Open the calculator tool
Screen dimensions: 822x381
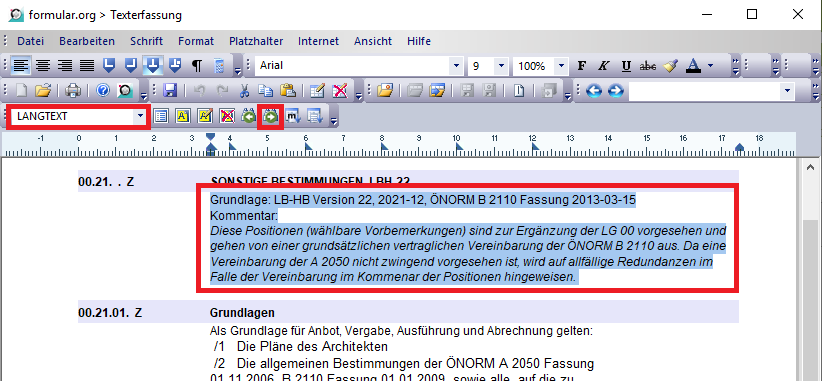click(x=219, y=66)
